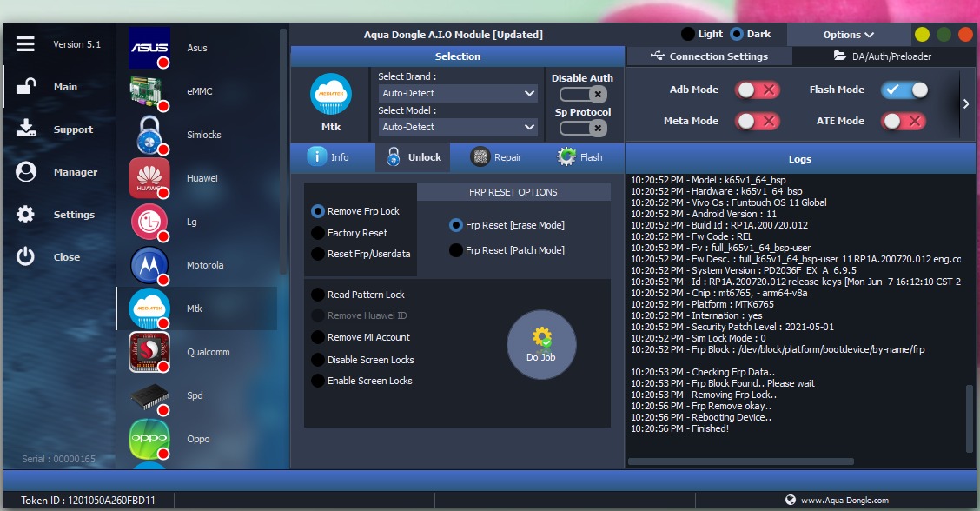Select Enable Screen Locks option
The image size is (980, 511).
[361, 381]
